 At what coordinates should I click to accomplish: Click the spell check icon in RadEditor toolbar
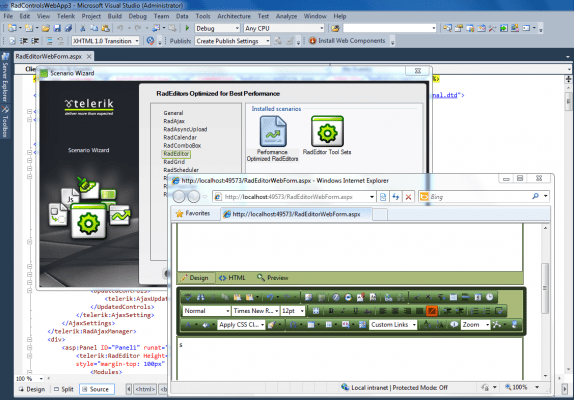tap(188, 297)
